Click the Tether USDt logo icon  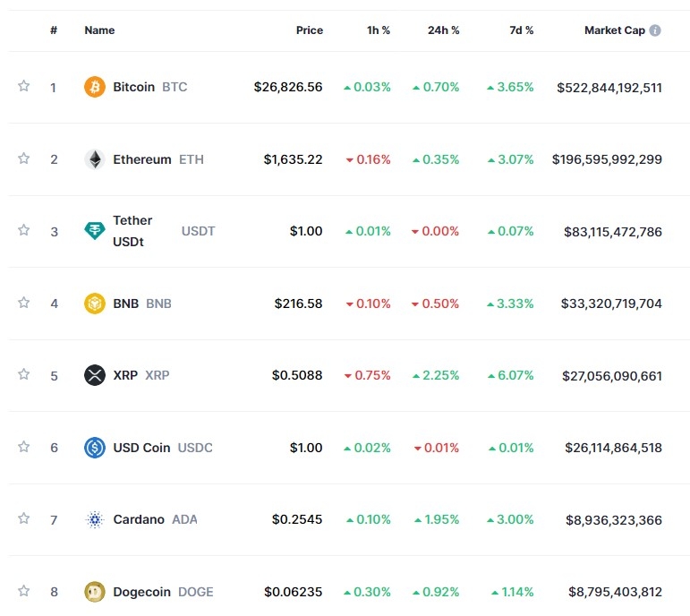pyautogui.click(x=95, y=231)
